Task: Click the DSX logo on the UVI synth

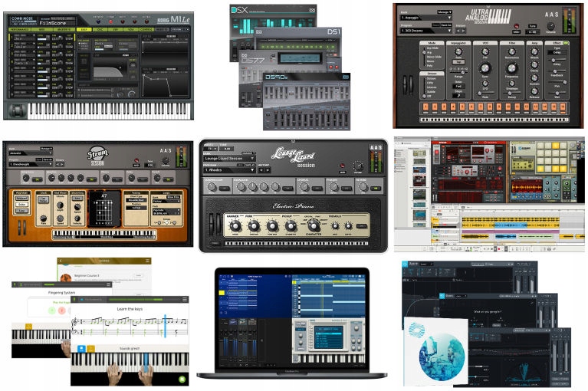Action: click(239, 10)
